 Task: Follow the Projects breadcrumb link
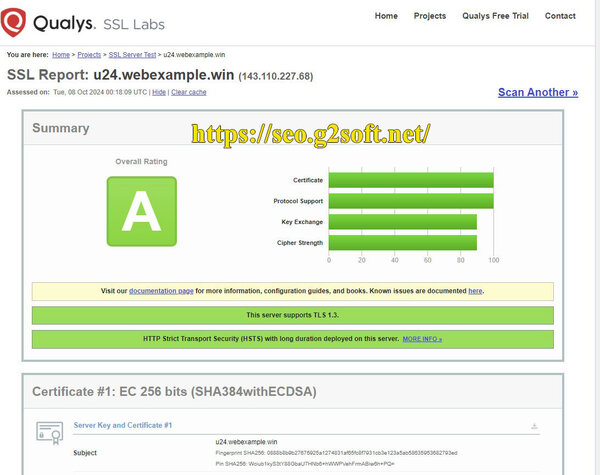coord(89,55)
